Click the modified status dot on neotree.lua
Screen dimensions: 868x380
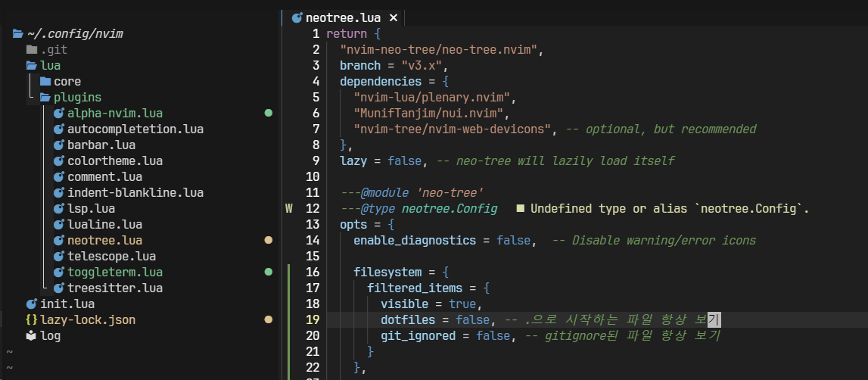click(268, 241)
